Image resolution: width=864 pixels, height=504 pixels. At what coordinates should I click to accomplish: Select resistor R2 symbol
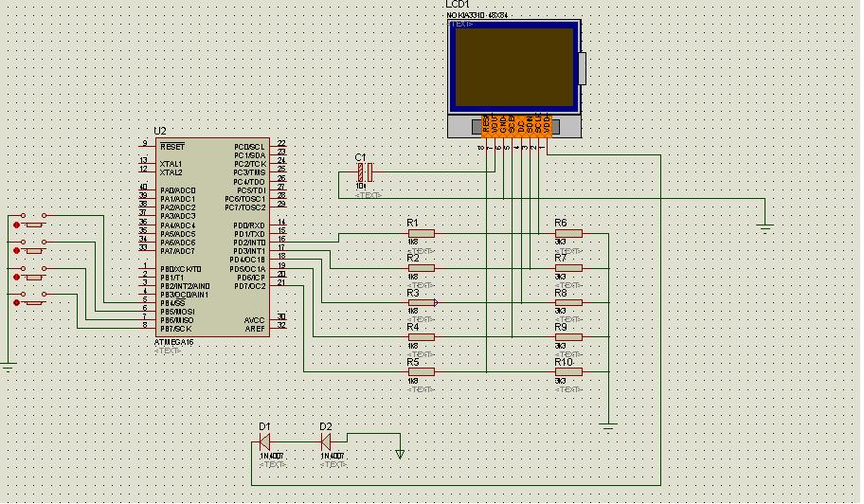[422, 268]
